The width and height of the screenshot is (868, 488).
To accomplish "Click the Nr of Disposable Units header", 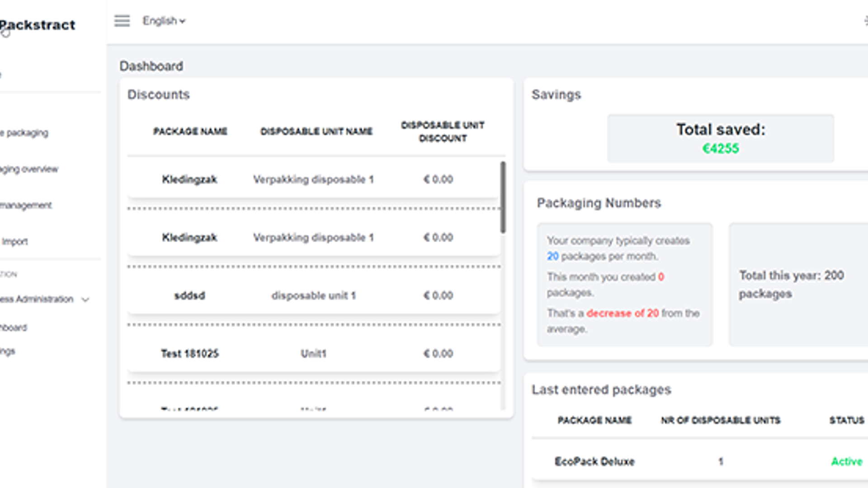I will [720, 420].
